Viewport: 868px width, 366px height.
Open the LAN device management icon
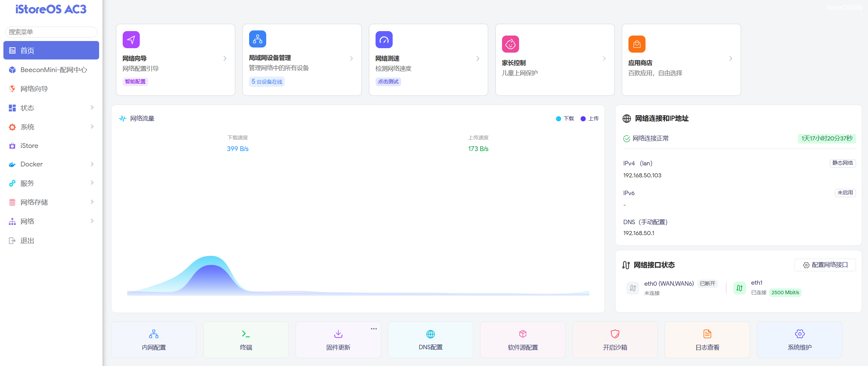pyautogui.click(x=258, y=39)
